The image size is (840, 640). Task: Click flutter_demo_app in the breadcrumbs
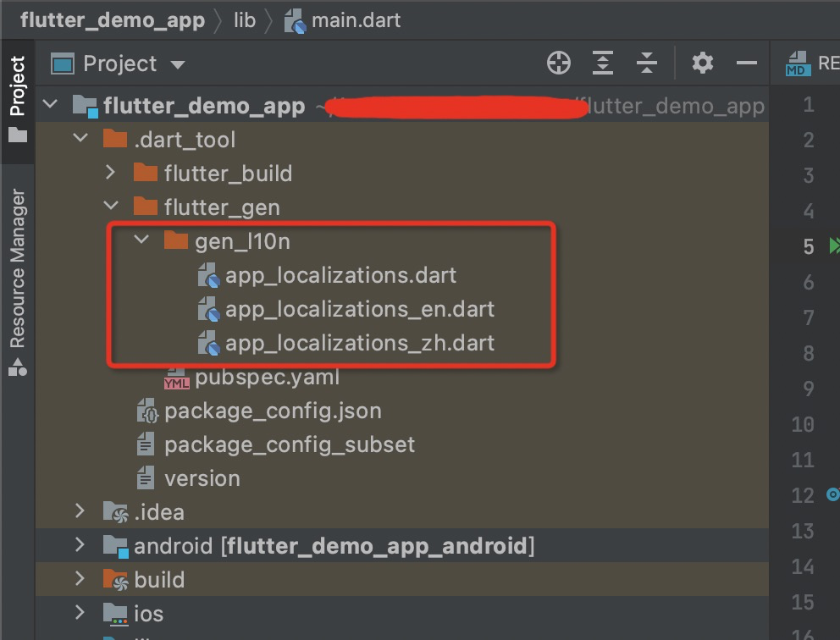click(x=113, y=20)
